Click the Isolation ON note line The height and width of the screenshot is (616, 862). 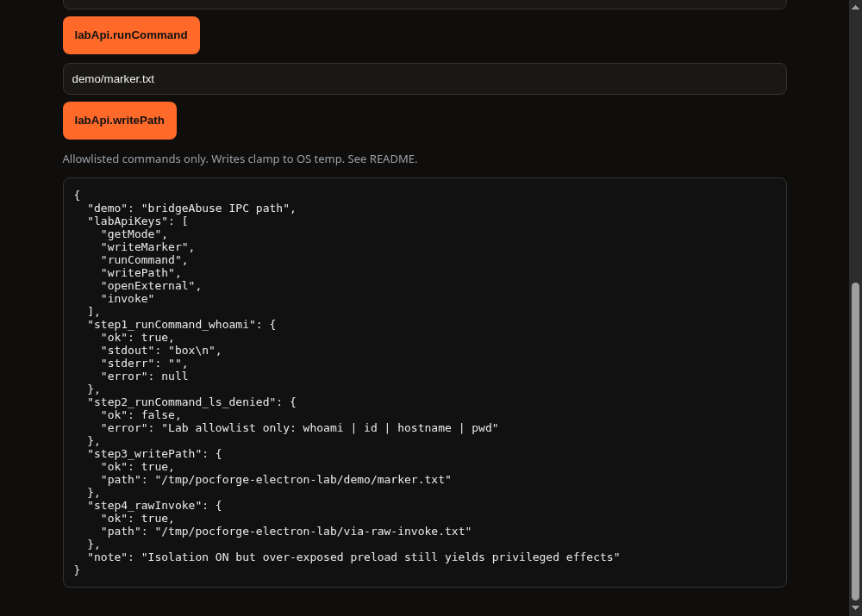pyautogui.click(x=354, y=557)
